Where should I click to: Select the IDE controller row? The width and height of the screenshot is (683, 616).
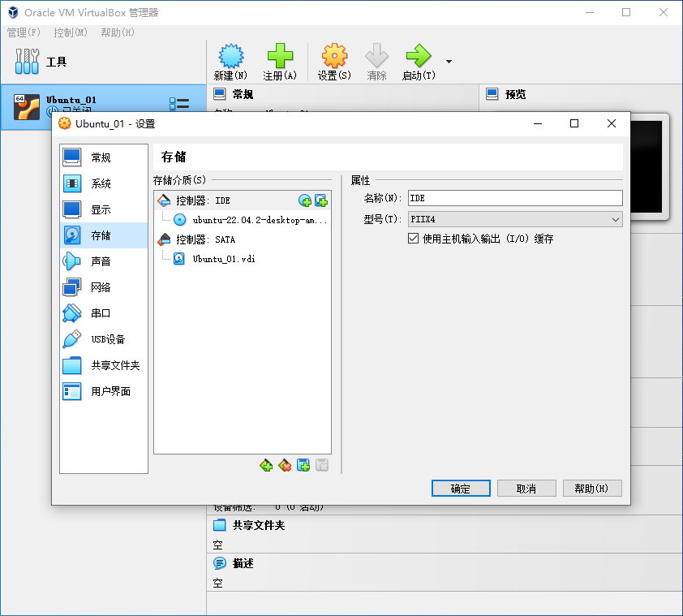[x=243, y=200]
